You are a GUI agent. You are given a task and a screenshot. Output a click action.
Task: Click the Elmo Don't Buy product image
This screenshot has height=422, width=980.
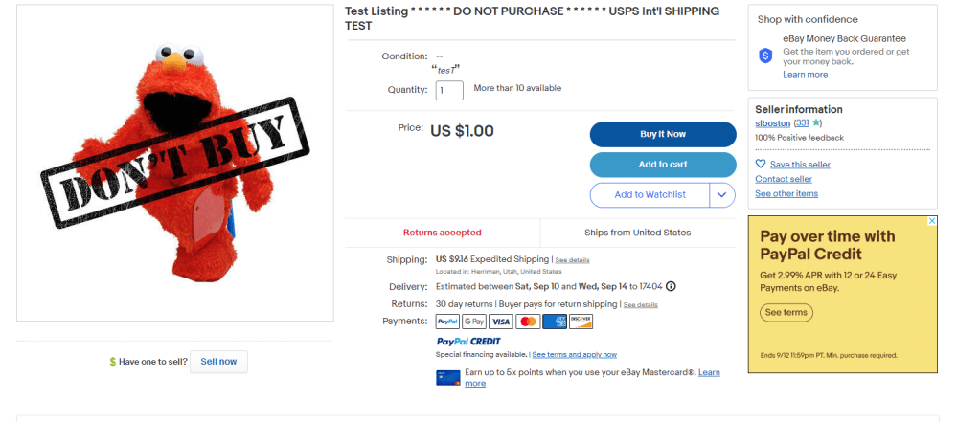pyautogui.click(x=175, y=163)
